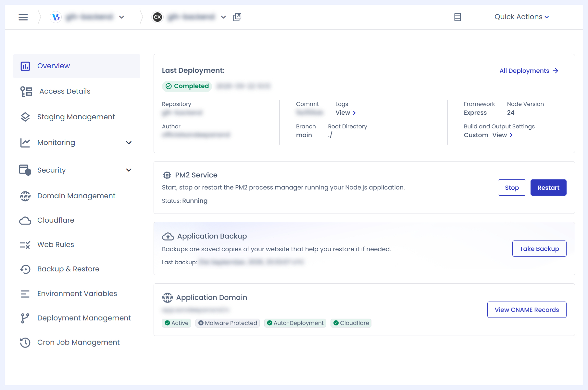The image size is (588, 390).
Task: Click the Cloudflare cloud icon
Action: [x=25, y=221]
